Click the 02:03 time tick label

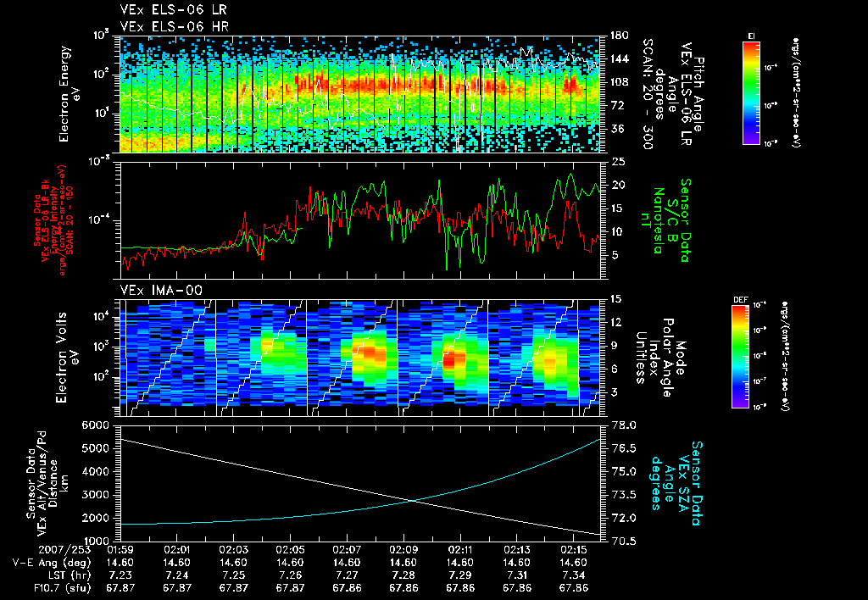[233, 550]
